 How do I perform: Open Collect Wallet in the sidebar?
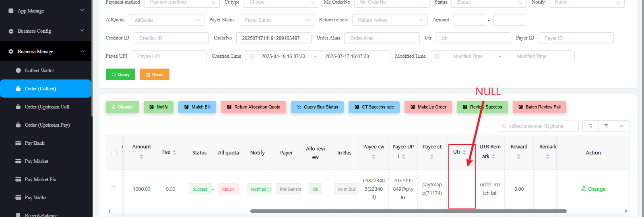tap(39, 71)
